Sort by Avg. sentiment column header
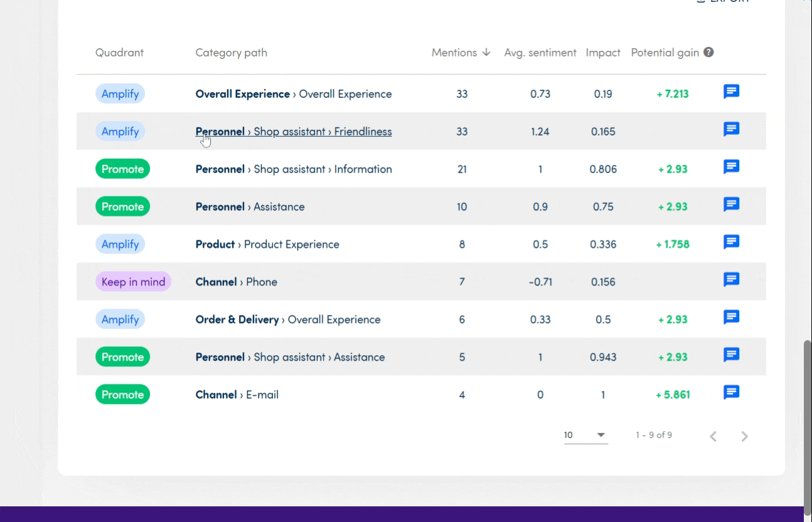 pos(540,53)
